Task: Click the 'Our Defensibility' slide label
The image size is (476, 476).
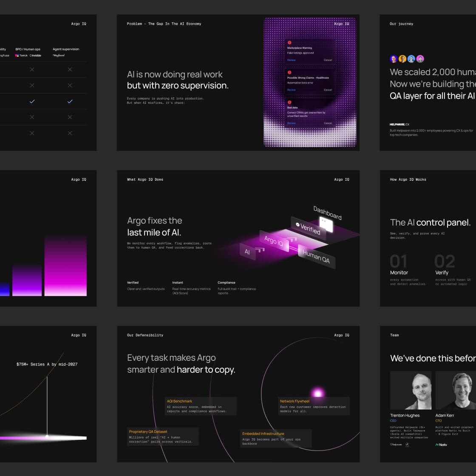Action: click(x=145, y=335)
